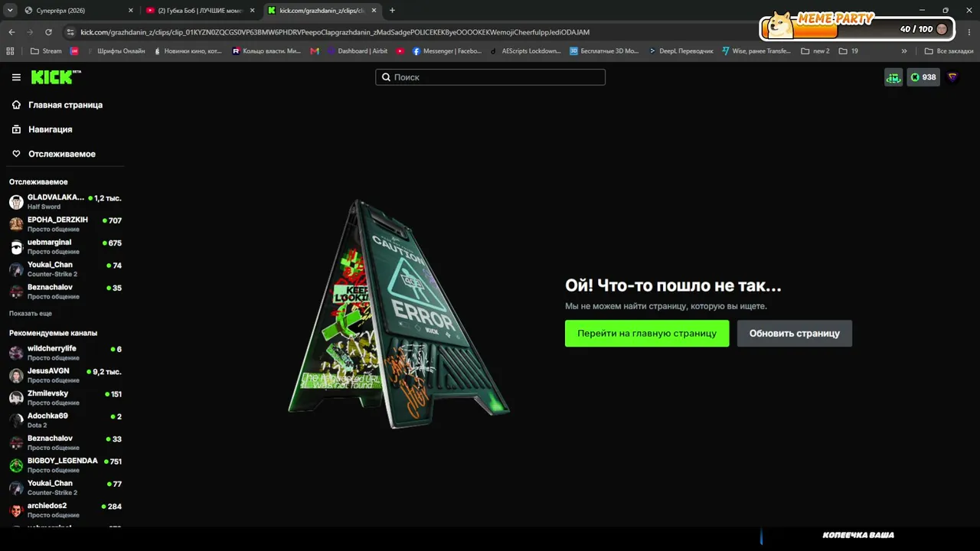
Task: Open the Dashboard | Airbit bookmark
Action: (x=358, y=51)
